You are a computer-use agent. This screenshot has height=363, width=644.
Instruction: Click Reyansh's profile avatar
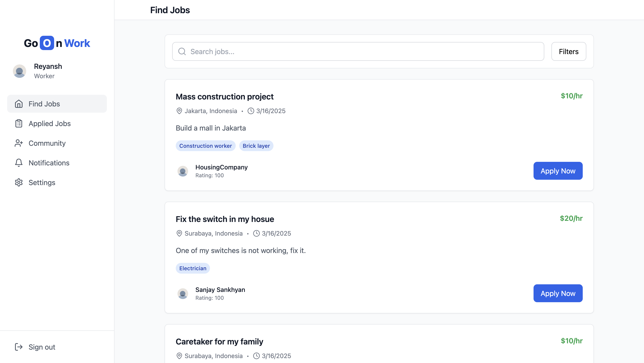19,71
